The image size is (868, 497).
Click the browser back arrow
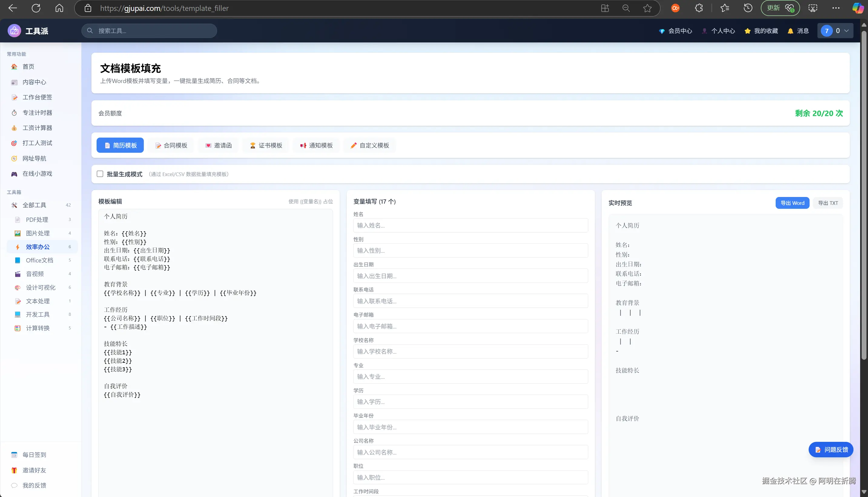coord(13,8)
